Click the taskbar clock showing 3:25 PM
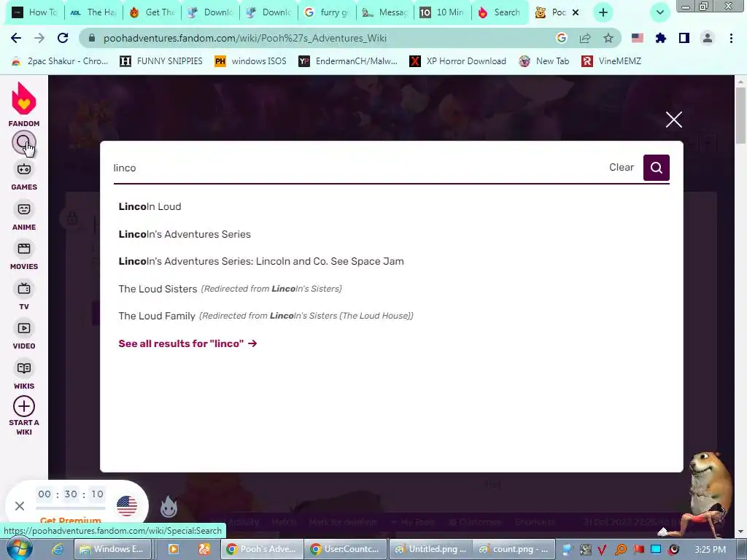This screenshot has height=560, width=747. click(711, 549)
